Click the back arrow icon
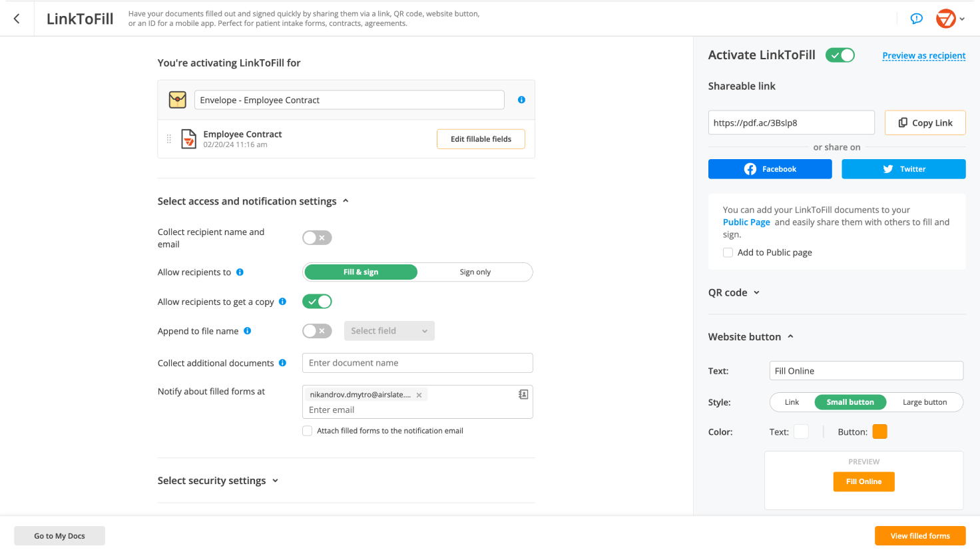Screen dimensions: 980x554 pyautogui.click(x=17, y=19)
